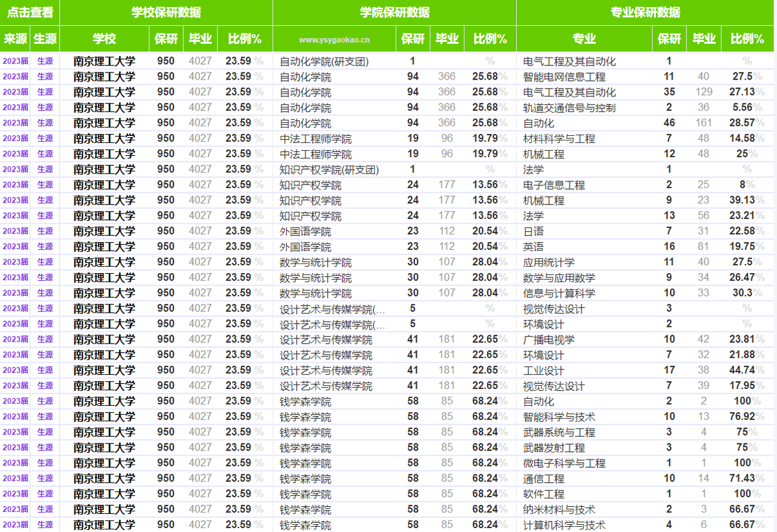Select the 学校保研数据 header tab
777x532 pixels.
166,12
